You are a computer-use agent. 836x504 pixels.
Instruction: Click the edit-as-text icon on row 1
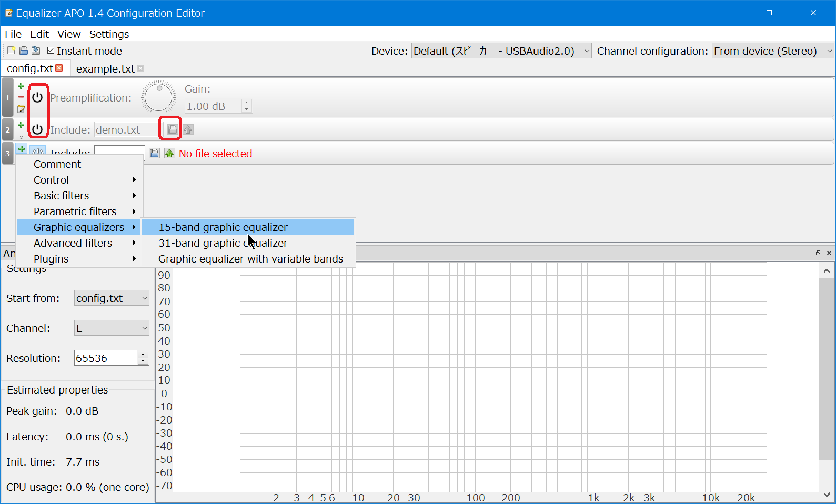[21, 109]
